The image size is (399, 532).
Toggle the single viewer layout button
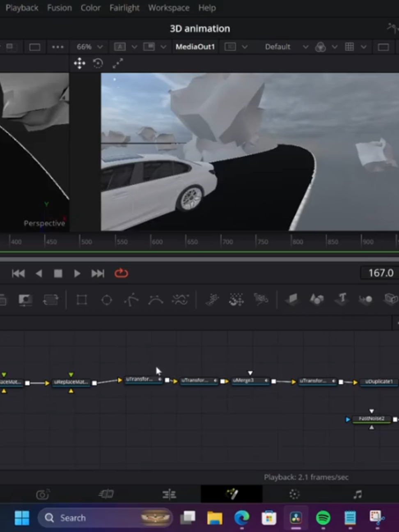35,47
